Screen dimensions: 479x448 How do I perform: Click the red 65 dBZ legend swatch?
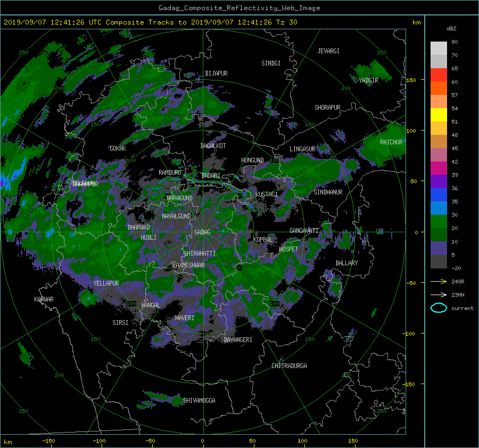click(439, 75)
